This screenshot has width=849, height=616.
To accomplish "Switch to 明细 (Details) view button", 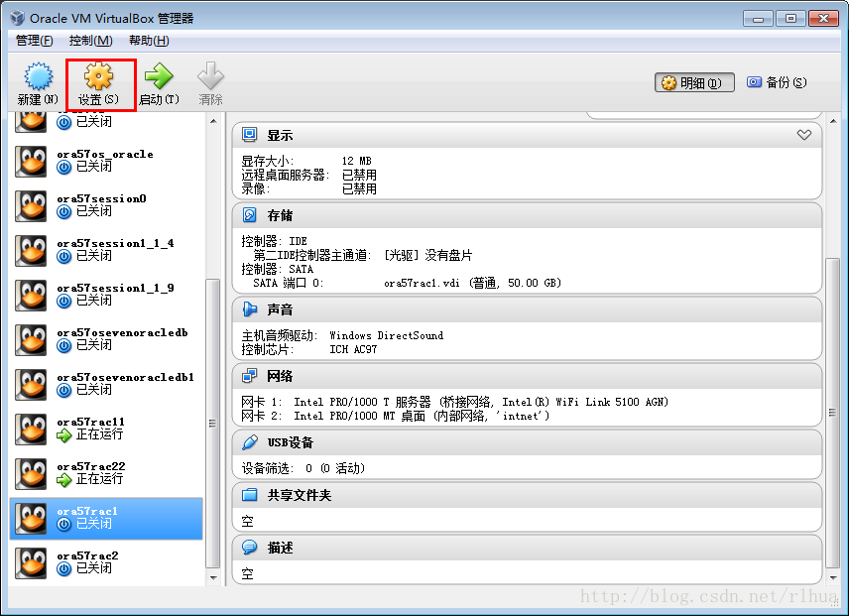I will tap(694, 82).
